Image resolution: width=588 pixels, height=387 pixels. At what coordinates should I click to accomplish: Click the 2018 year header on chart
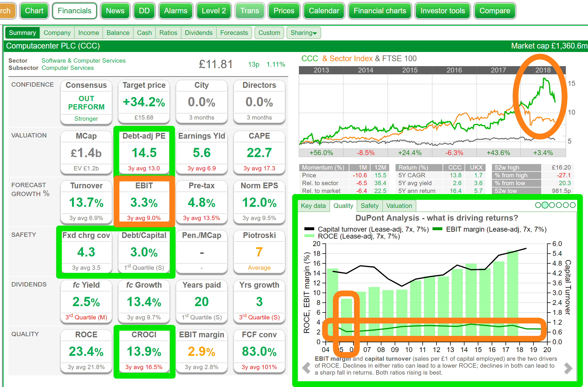click(543, 70)
